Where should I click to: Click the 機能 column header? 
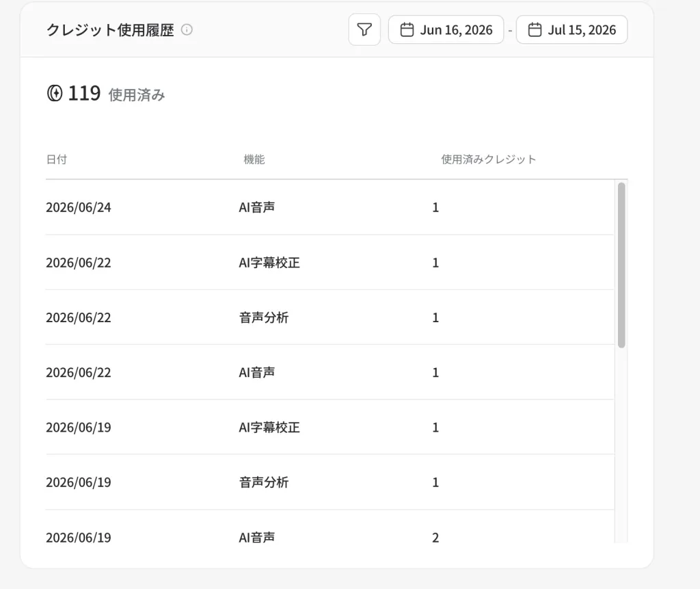[x=254, y=159]
